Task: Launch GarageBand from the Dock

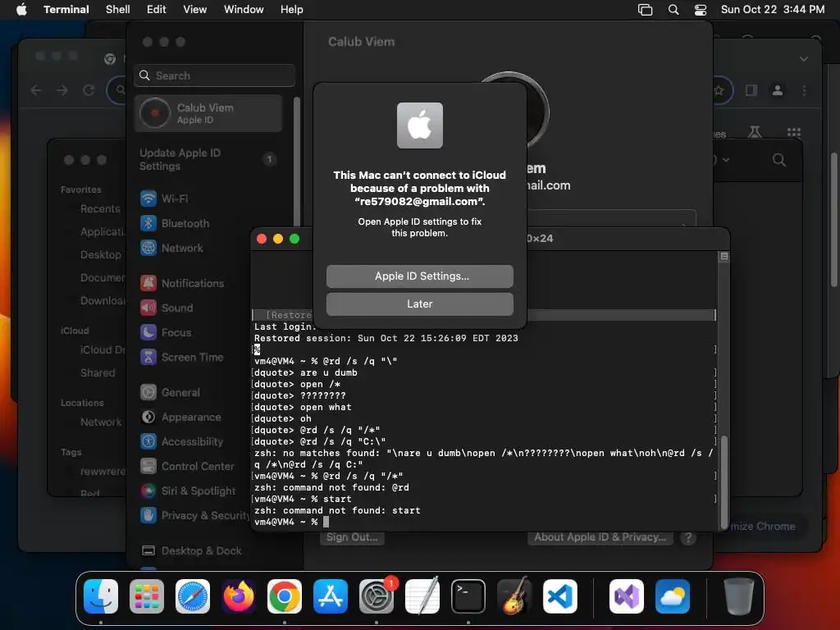Action: point(514,596)
